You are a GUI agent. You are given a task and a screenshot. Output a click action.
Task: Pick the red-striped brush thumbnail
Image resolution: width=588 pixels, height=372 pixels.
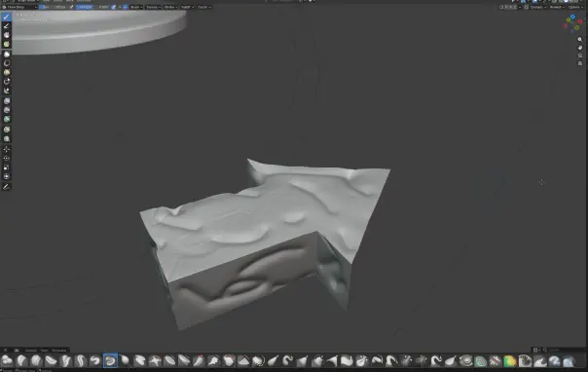click(x=496, y=361)
